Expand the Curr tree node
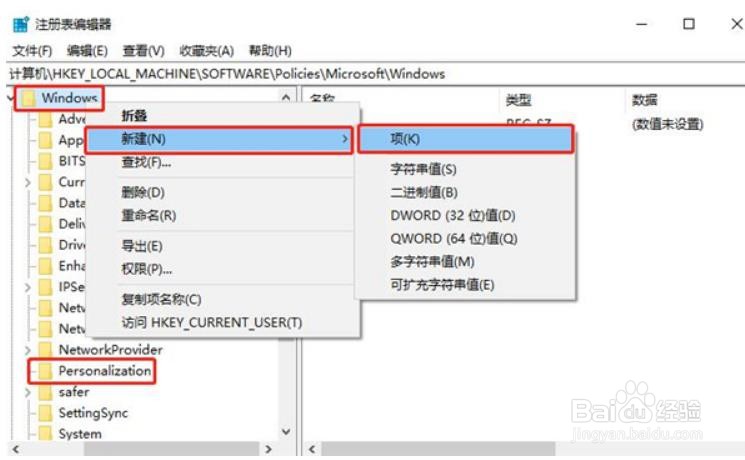The image size is (745, 460). click(28, 182)
